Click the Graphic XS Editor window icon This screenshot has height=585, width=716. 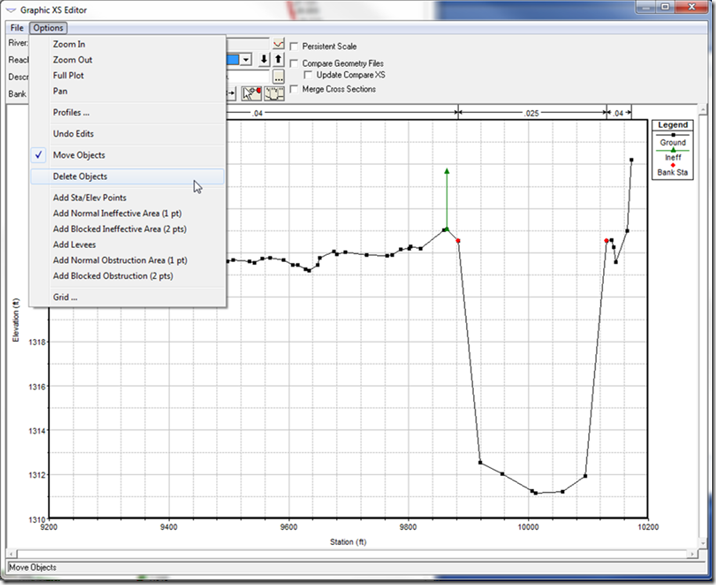[11, 8]
